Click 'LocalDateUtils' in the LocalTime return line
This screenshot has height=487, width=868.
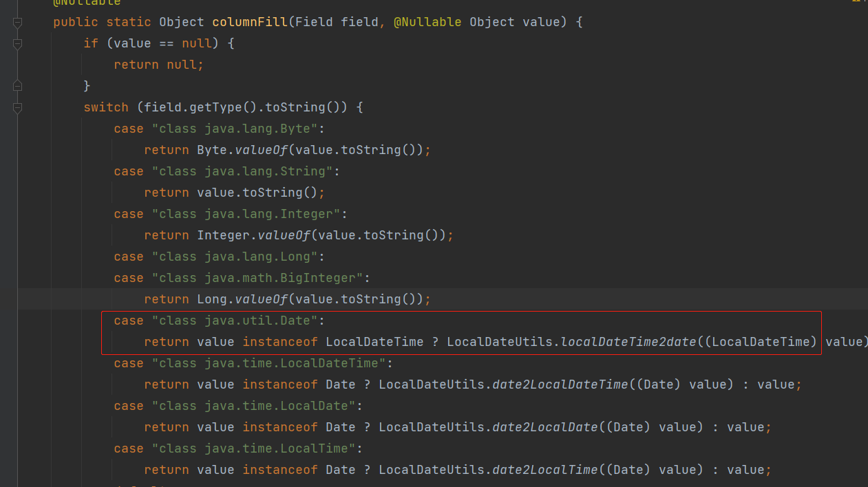click(432, 470)
